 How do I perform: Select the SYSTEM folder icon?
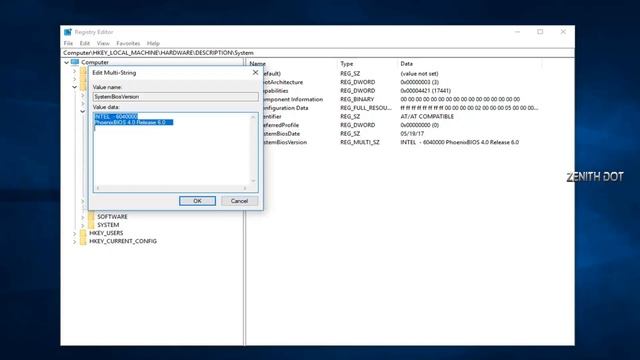91,225
